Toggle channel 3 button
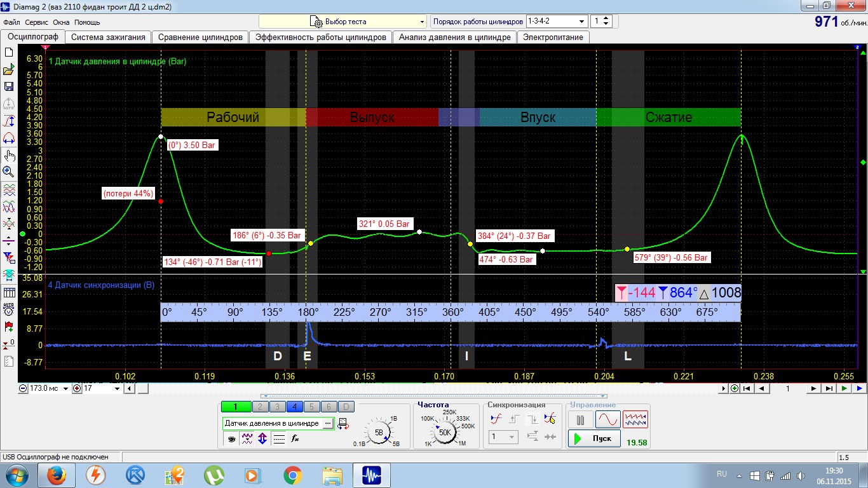Image resolution: width=868 pixels, height=488 pixels. click(277, 407)
